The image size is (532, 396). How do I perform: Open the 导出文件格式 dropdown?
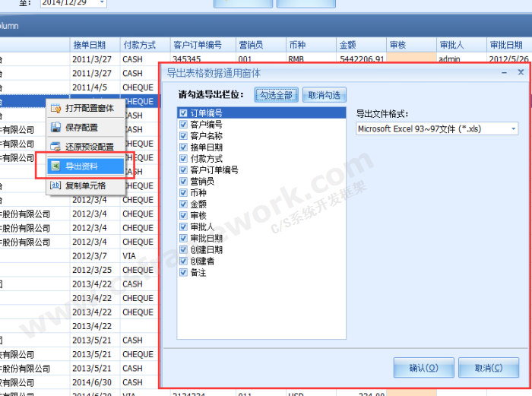[x=514, y=129]
